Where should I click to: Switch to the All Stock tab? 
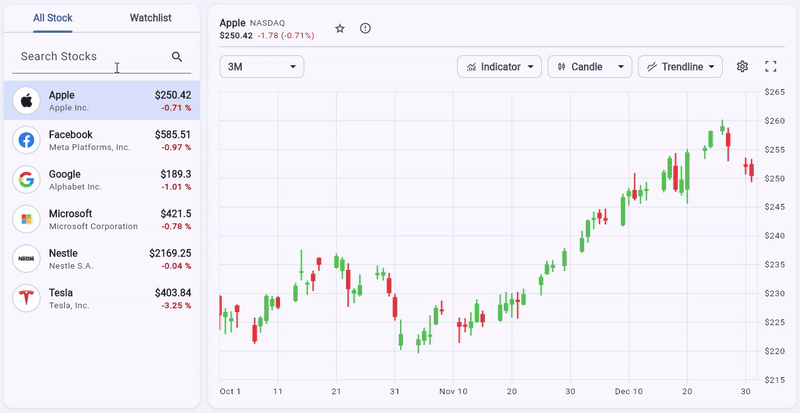53,18
